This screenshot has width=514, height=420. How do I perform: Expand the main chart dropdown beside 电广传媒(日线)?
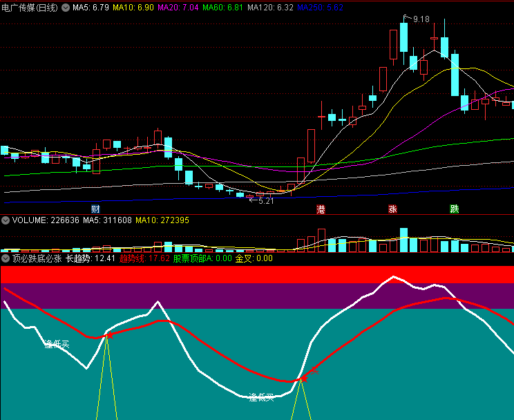66,8
